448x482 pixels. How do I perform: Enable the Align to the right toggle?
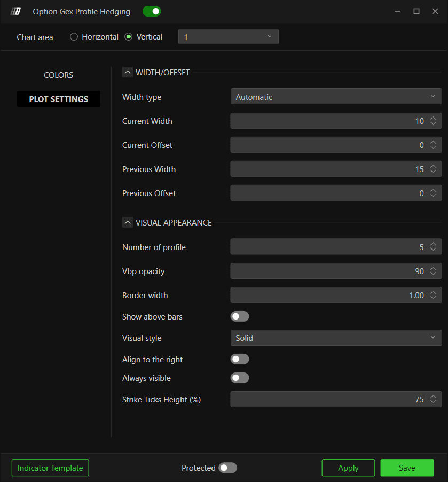coord(240,359)
